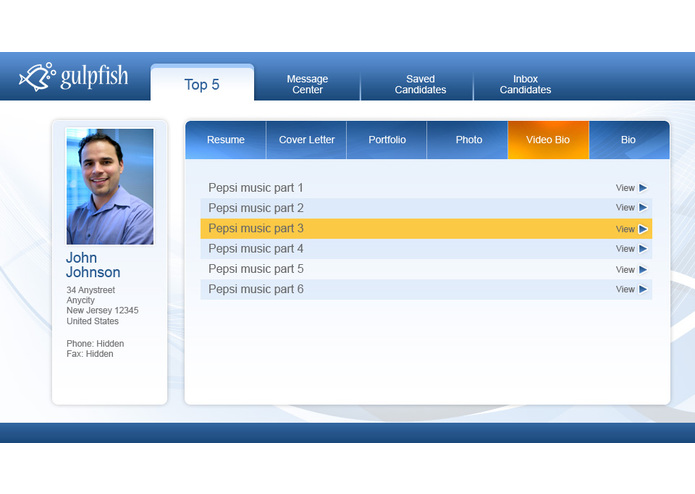This screenshot has width=695, height=494.
Task: Click the 'Fax: Hidden' text
Action: point(90,354)
